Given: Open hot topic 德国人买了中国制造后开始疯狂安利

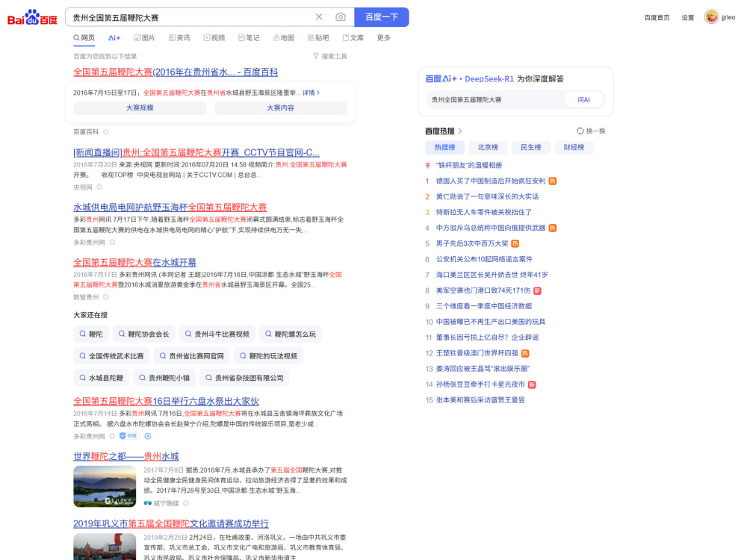Looking at the screenshot, I should pos(491,181).
